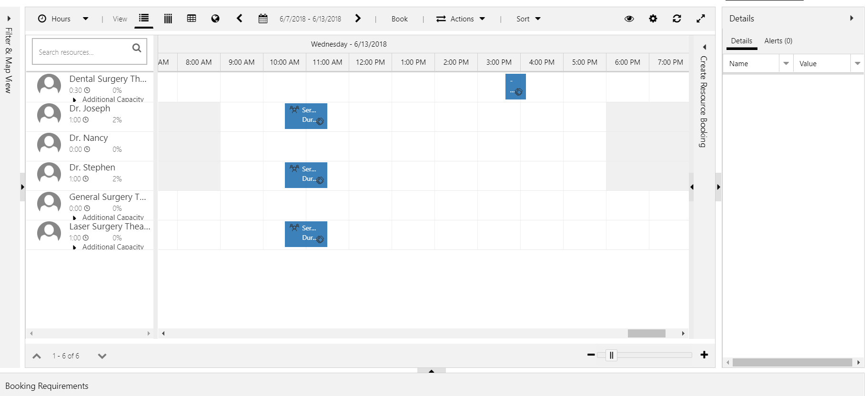Toggle the eye legend icon
The height and width of the screenshot is (396, 868).
coord(629,19)
